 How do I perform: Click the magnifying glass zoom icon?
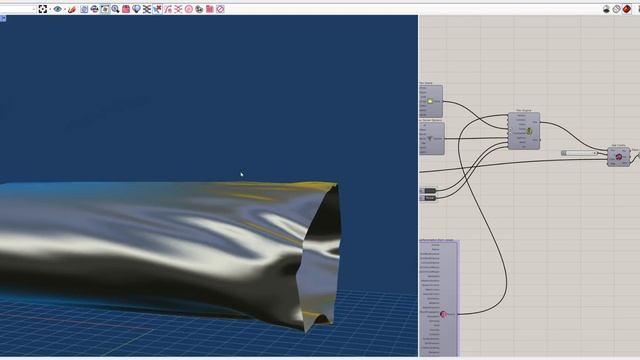(116, 9)
